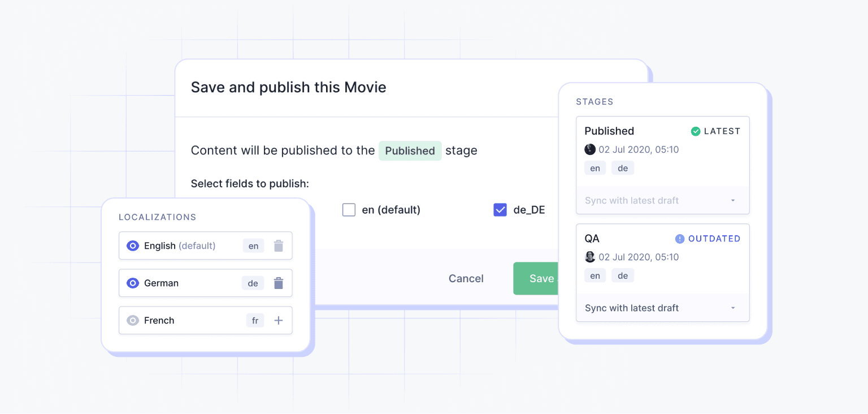Click the de tag in QA stage

pyautogui.click(x=623, y=275)
